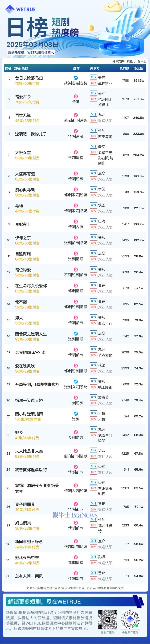This screenshot has width=150, height=644.
Task: Click the lightbulb icon in the footer note
Action: pos(28,588)
